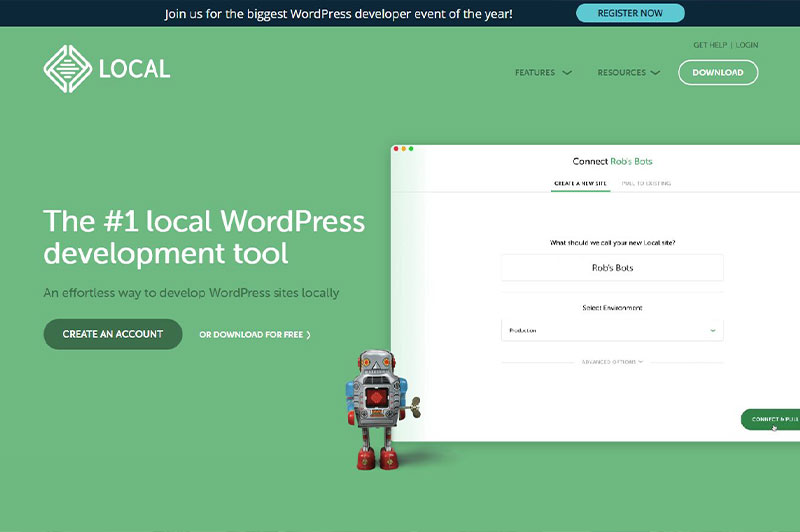Click the REGISTER NOW button
The image size is (800, 532).
point(630,13)
